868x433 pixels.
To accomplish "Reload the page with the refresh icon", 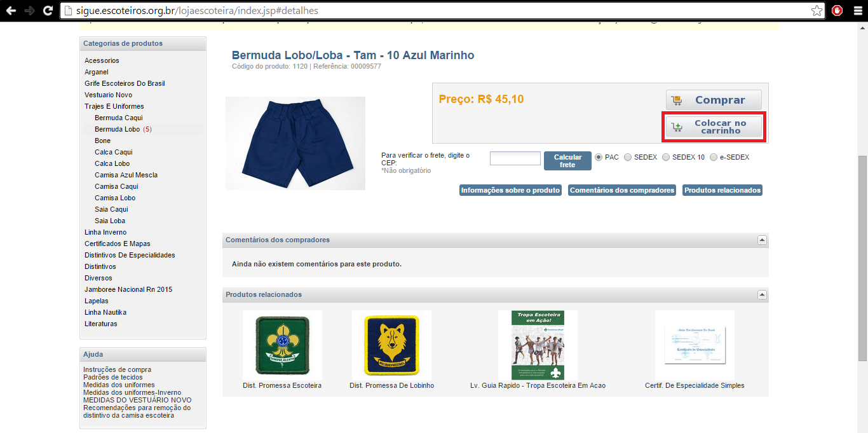I will pyautogui.click(x=48, y=11).
